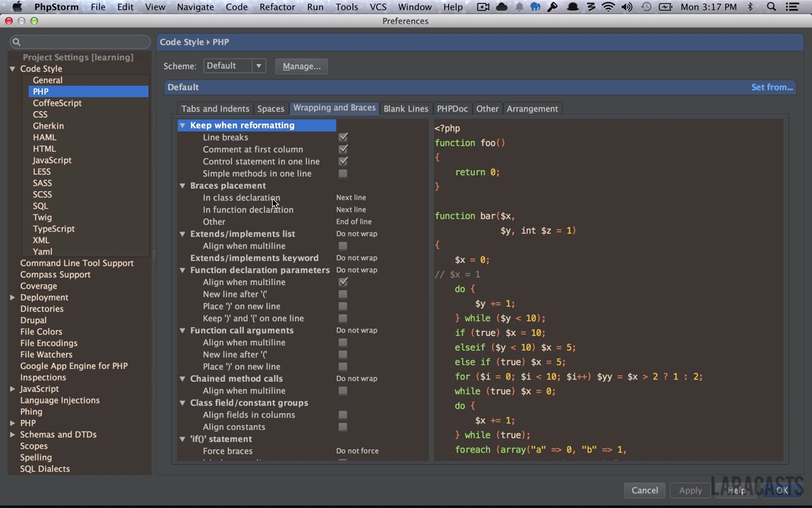Click the OK button
This screenshot has width=812, height=508.
pos(782,490)
